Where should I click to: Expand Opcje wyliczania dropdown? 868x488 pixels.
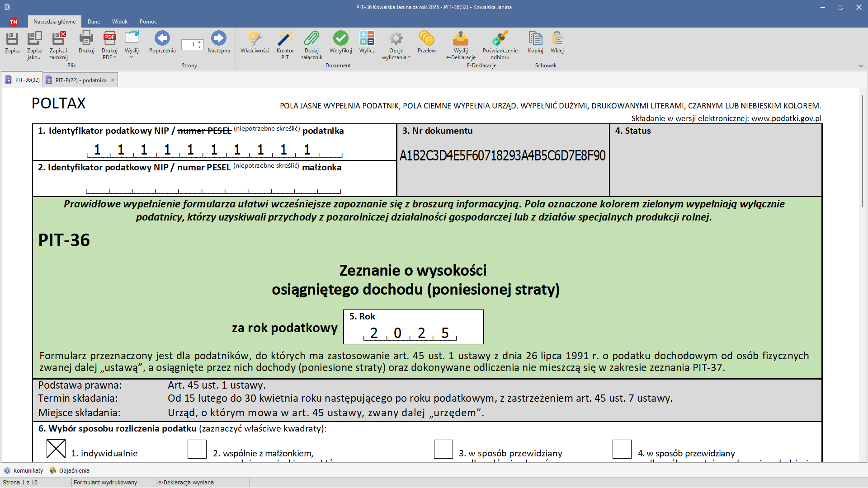tap(396, 54)
